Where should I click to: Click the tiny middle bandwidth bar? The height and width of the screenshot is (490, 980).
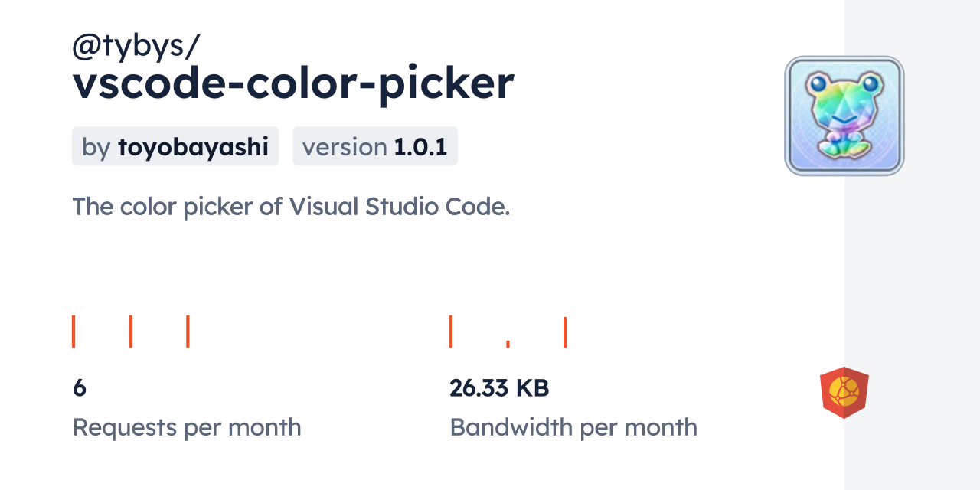coord(508,344)
